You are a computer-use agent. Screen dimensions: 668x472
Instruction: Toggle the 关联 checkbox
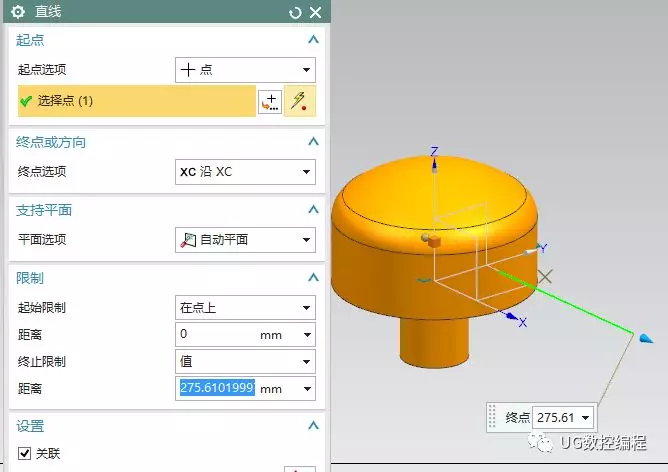pos(24,453)
